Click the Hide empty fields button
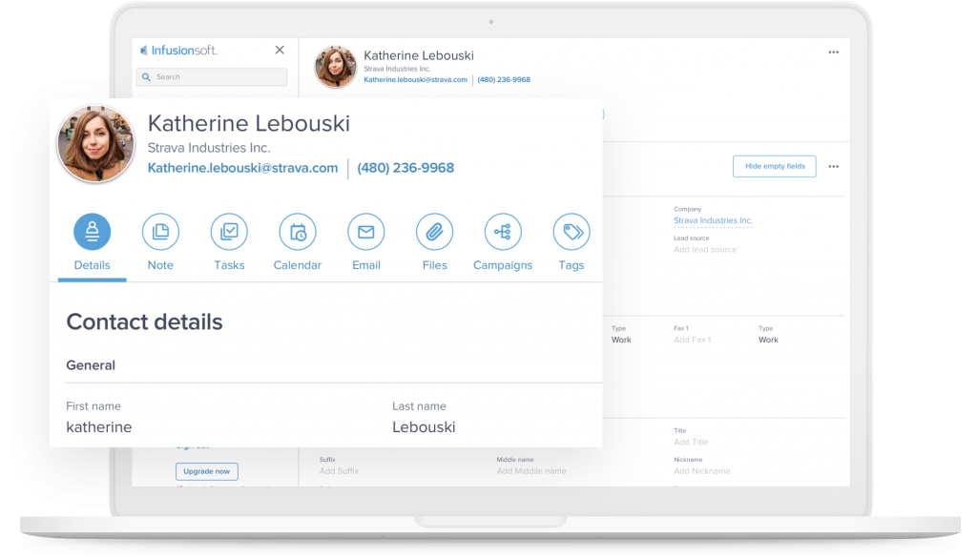Screen dimensions: 977x560 pos(775,166)
